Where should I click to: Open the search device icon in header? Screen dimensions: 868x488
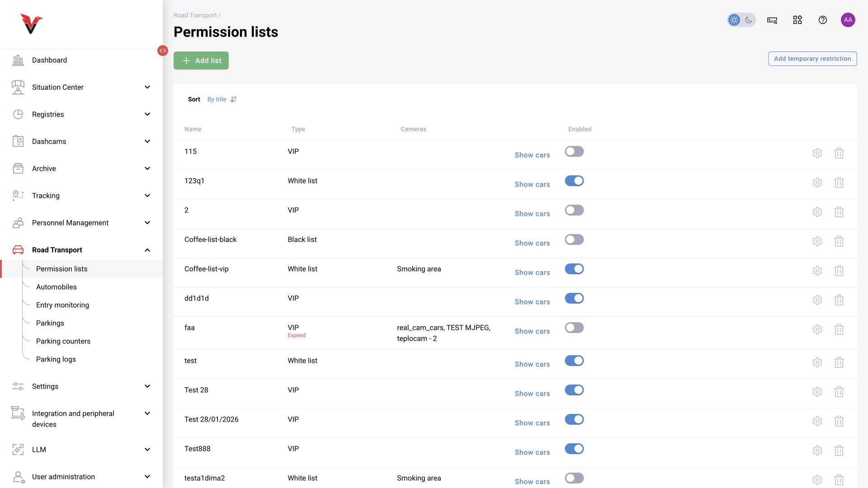coord(772,20)
